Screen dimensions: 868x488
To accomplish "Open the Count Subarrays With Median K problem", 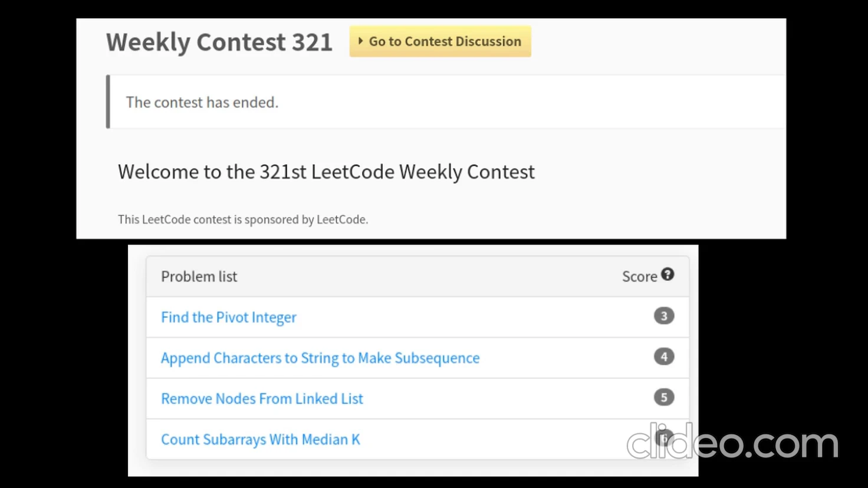I will pyautogui.click(x=260, y=439).
